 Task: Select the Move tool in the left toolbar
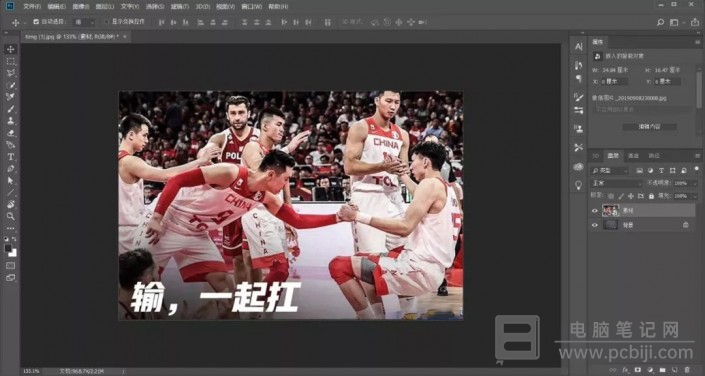point(11,49)
